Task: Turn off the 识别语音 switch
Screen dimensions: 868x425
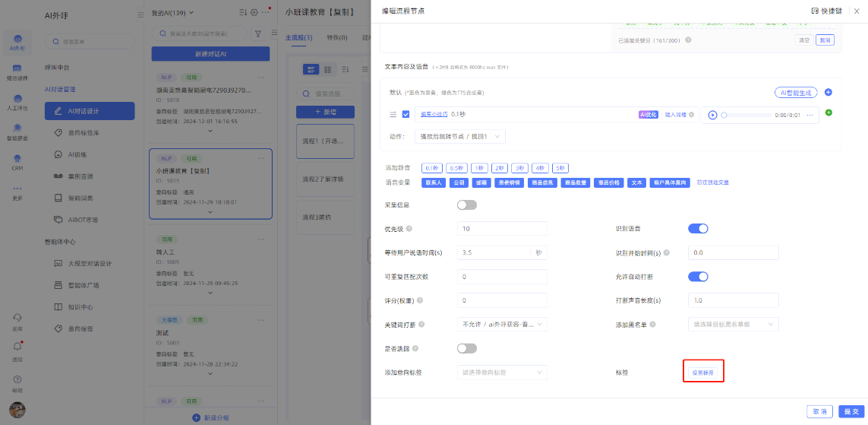Action: tap(698, 229)
